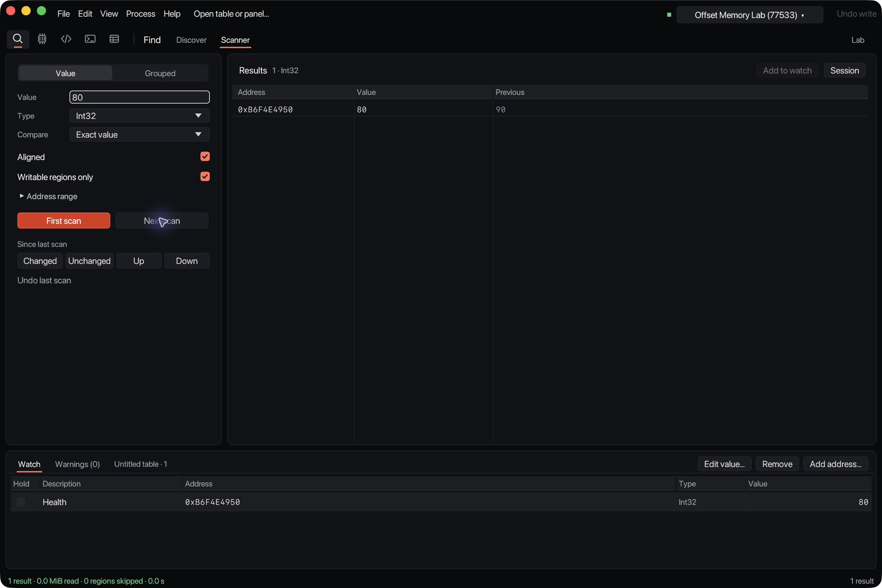Viewport: 882px width, 588px height.
Task: Open the memory chip panel icon
Action: point(42,39)
